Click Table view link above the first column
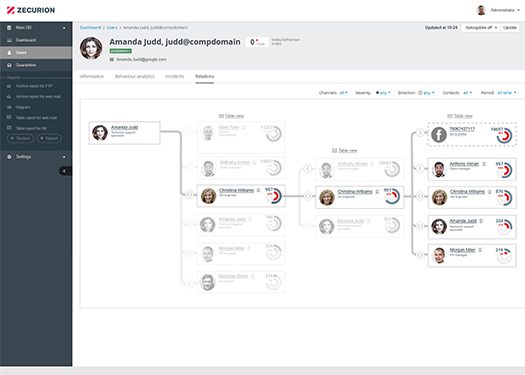This screenshot has width=525, height=375. click(x=231, y=116)
